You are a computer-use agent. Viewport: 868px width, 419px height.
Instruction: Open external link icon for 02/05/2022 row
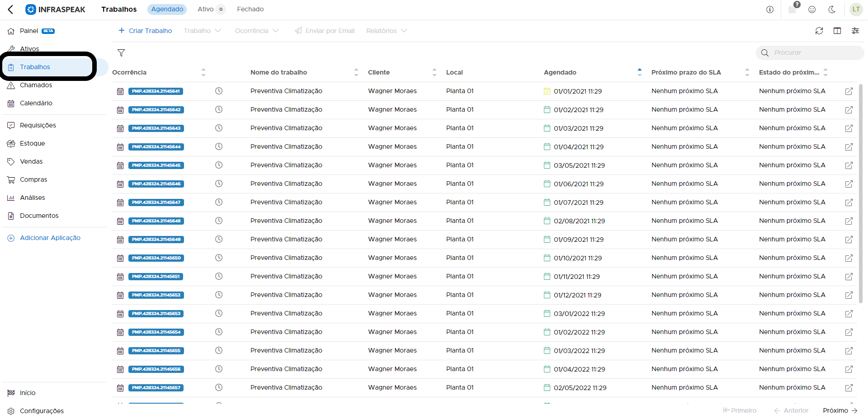pyautogui.click(x=849, y=388)
